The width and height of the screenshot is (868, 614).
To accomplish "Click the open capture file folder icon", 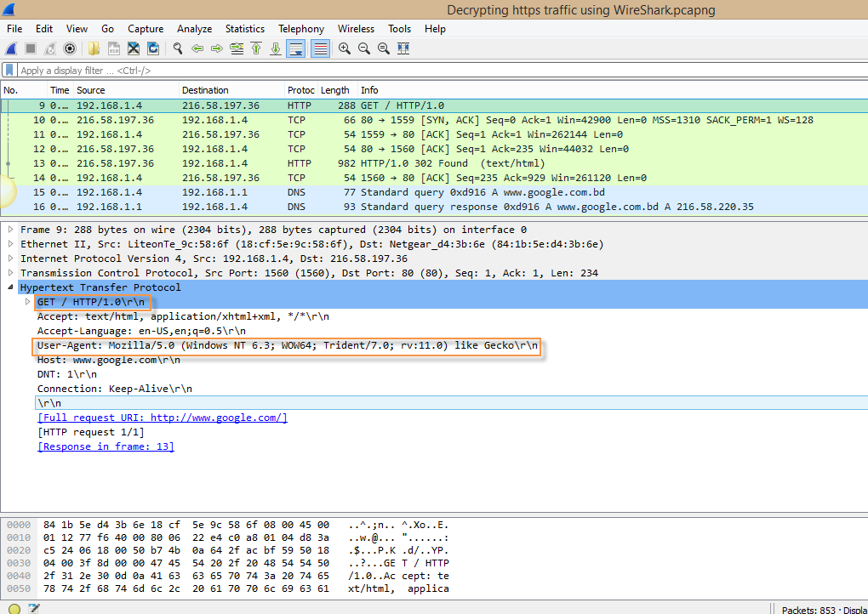I will pyautogui.click(x=93, y=48).
